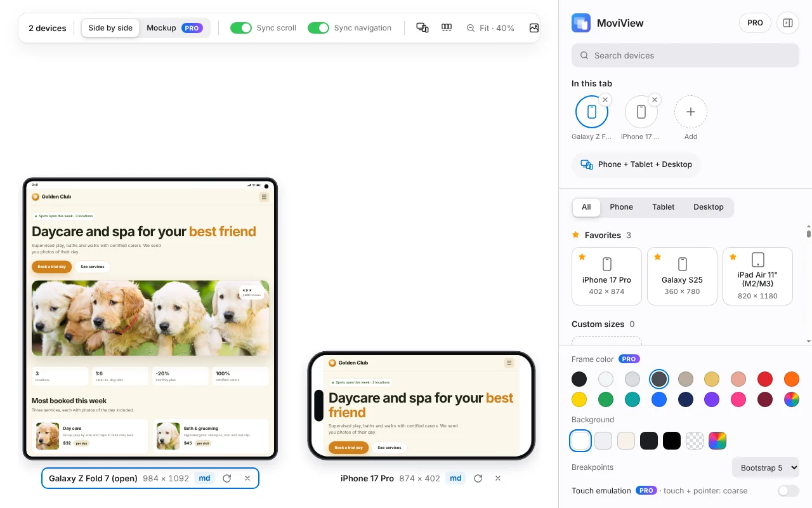Rotate the Galaxy Z Fold 7 device
Image resolution: width=812 pixels, height=508 pixels.
[x=227, y=478]
